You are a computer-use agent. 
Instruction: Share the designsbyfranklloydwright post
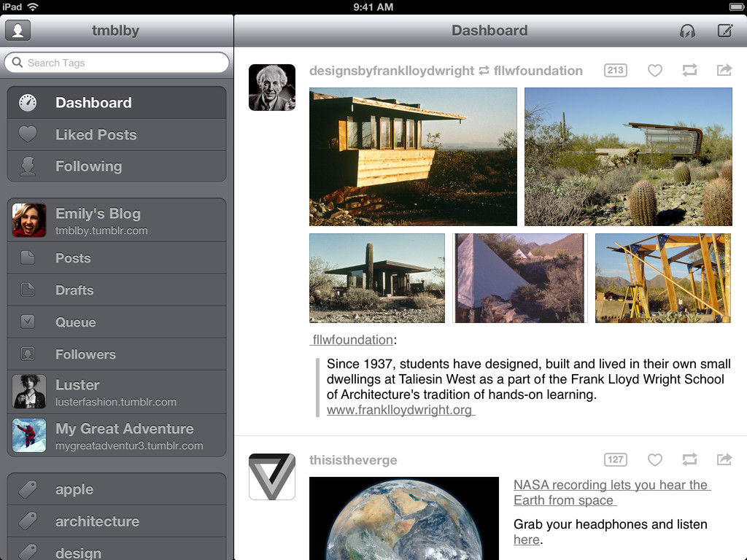pyautogui.click(x=724, y=71)
